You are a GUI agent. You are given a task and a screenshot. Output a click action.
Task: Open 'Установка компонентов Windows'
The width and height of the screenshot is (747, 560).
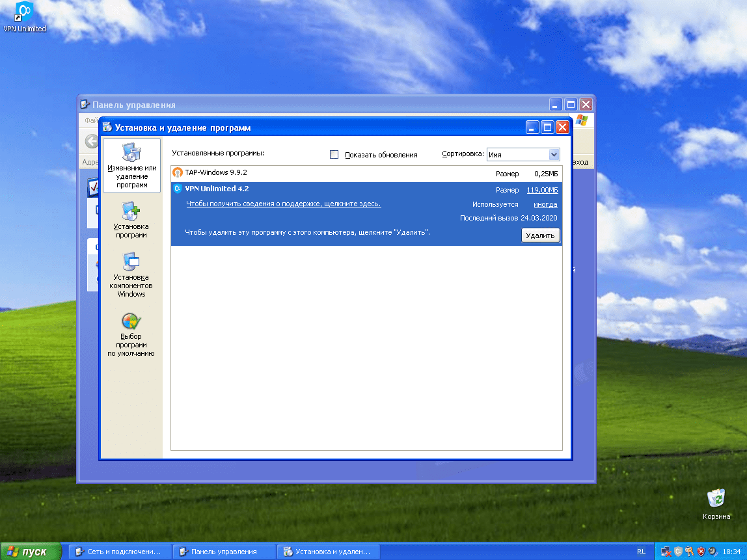(131, 278)
